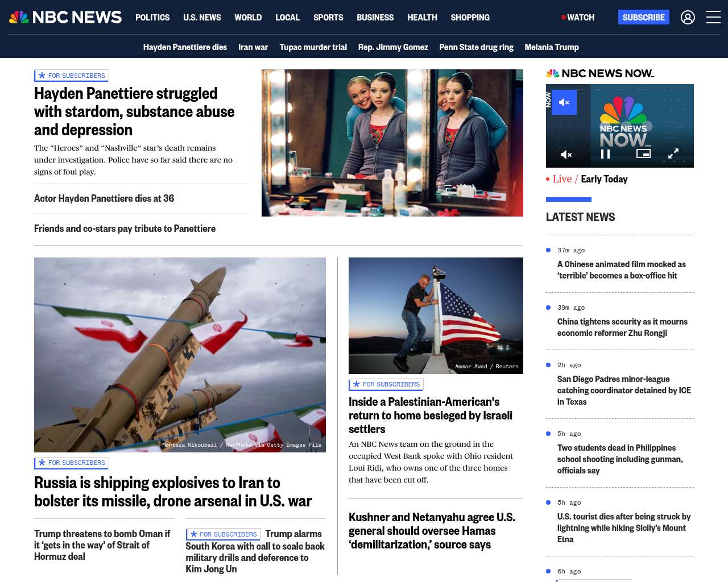The image size is (728, 582).
Task: Click the Subscribe button
Action: click(644, 18)
